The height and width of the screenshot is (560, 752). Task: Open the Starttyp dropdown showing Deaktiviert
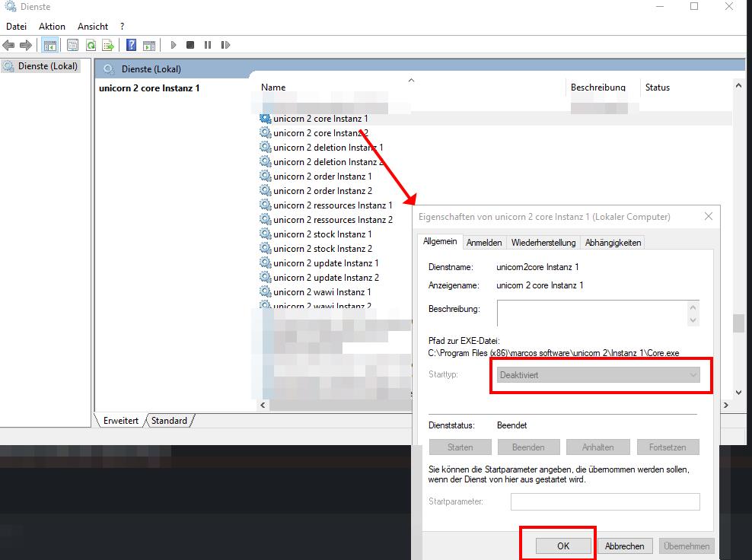pyautogui.click(x=598, y=375)
